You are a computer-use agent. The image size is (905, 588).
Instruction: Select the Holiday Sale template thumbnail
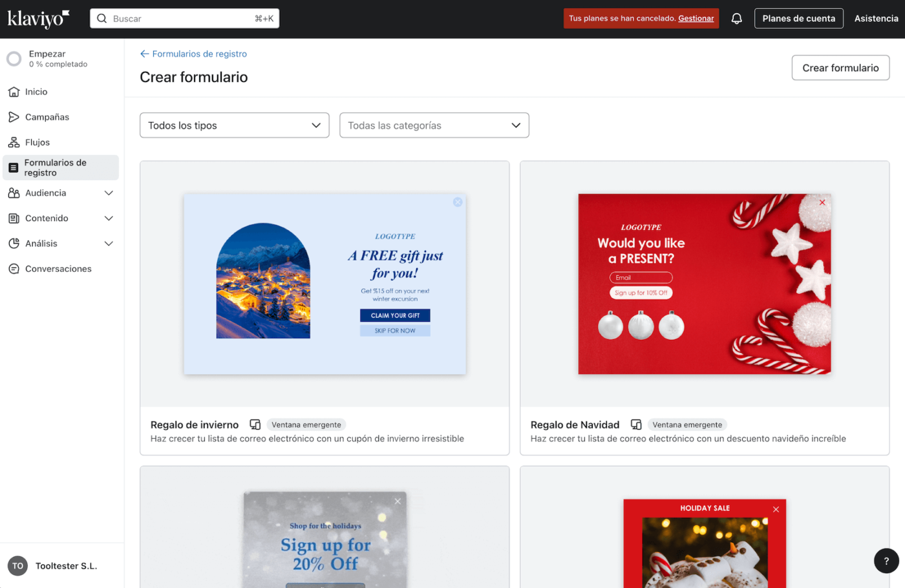point(705,543)
